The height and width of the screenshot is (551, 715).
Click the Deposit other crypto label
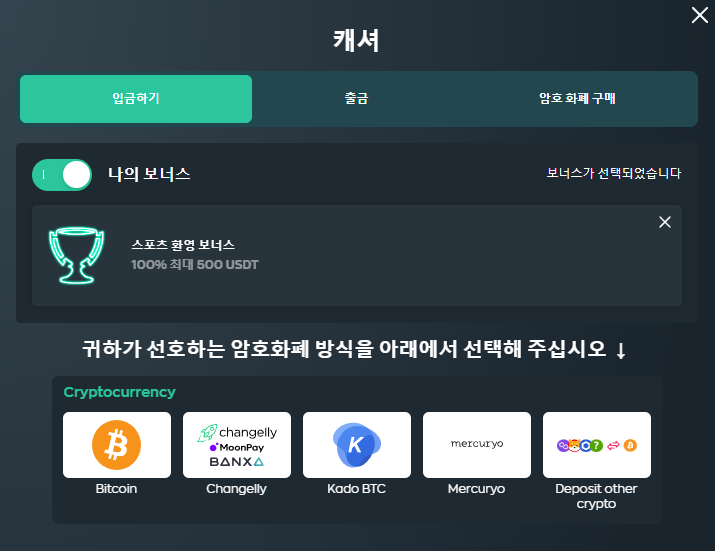596,496
